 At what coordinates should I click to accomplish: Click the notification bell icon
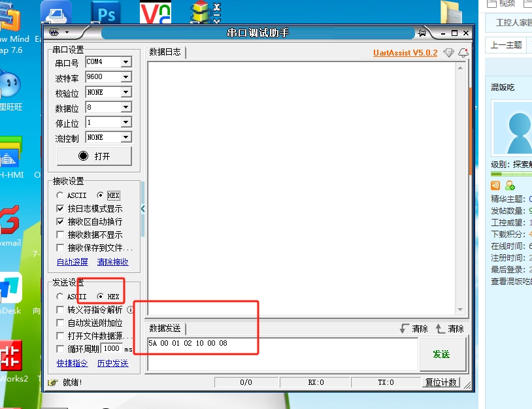[x=463, y=53]
